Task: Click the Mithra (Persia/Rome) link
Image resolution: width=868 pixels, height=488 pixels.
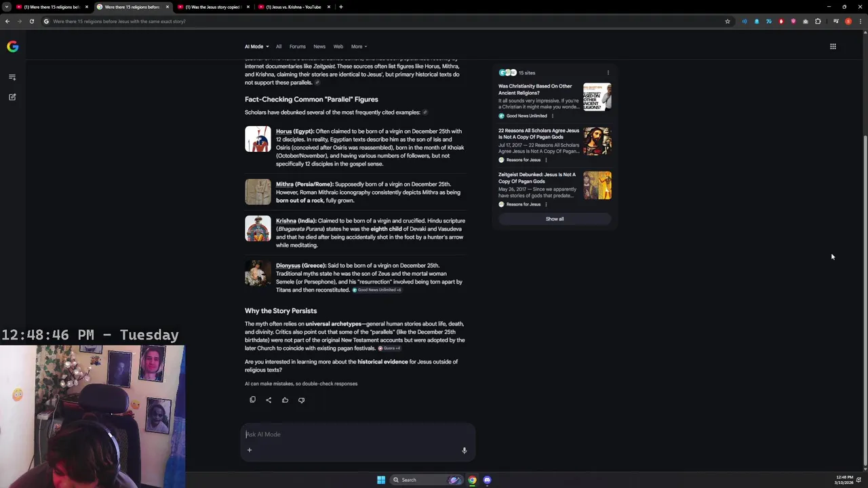Action: 304,184
